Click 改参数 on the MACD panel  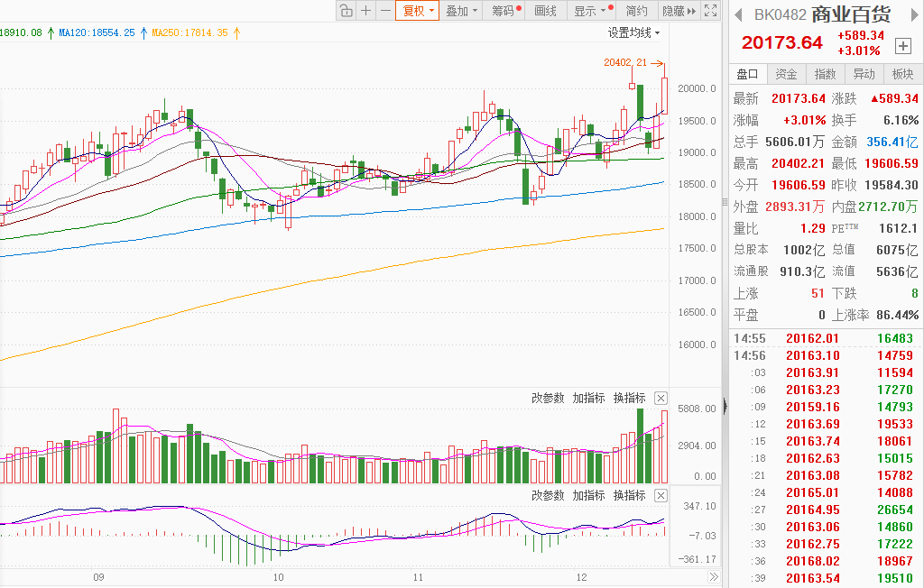(x=548, y=495)
